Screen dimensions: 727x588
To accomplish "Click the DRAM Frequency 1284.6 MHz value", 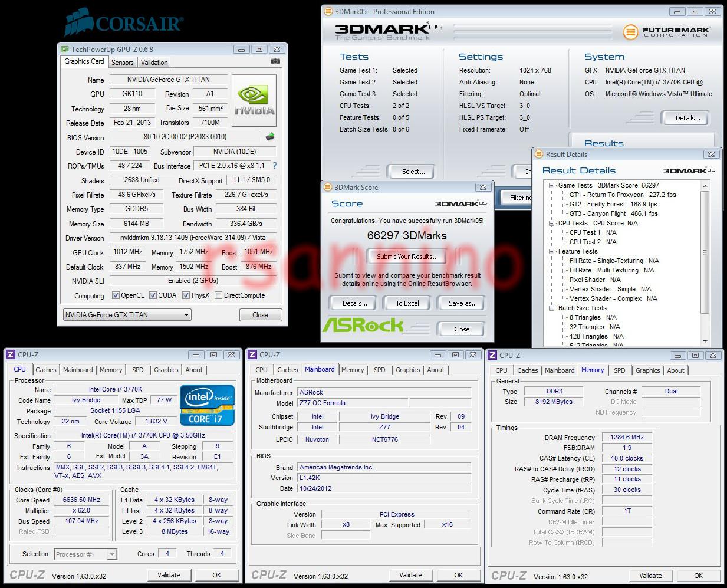I will (x=627, y=438).
